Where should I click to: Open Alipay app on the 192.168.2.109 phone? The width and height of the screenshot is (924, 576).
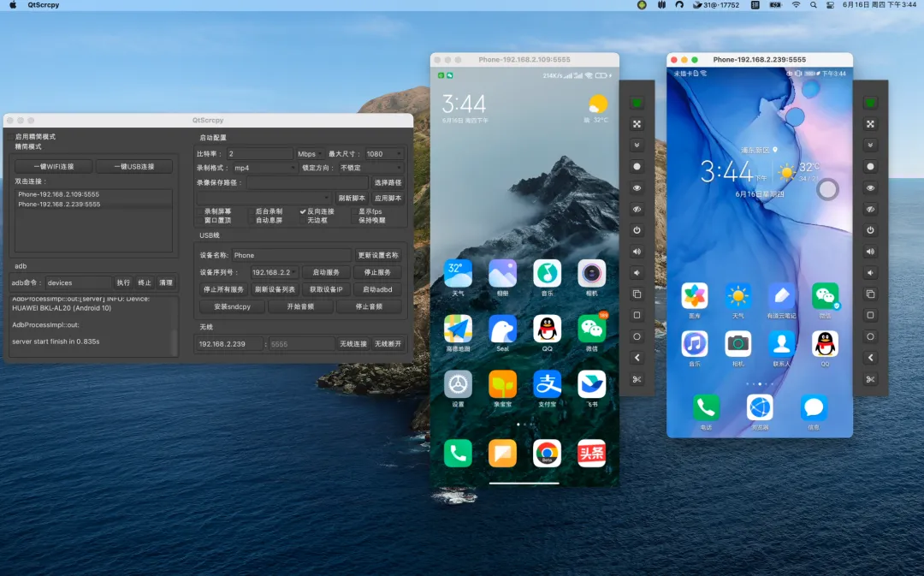click(547, 384)
